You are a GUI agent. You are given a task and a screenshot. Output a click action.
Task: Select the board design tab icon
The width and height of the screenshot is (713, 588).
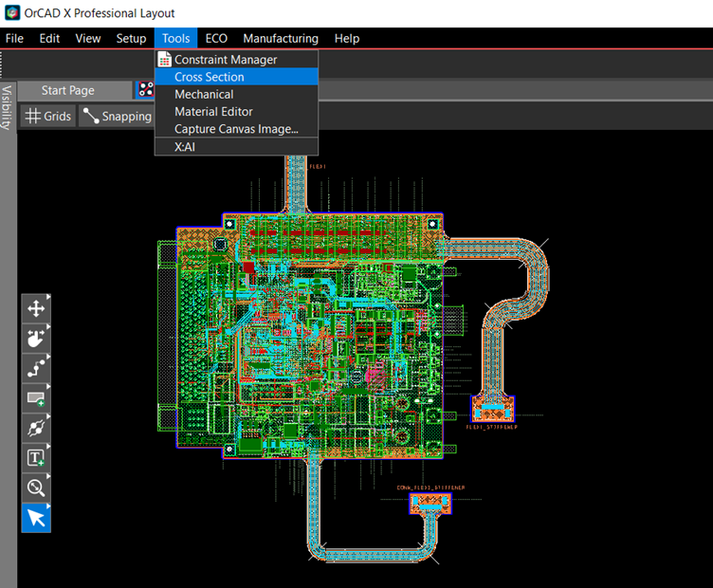tap(146, 89)
